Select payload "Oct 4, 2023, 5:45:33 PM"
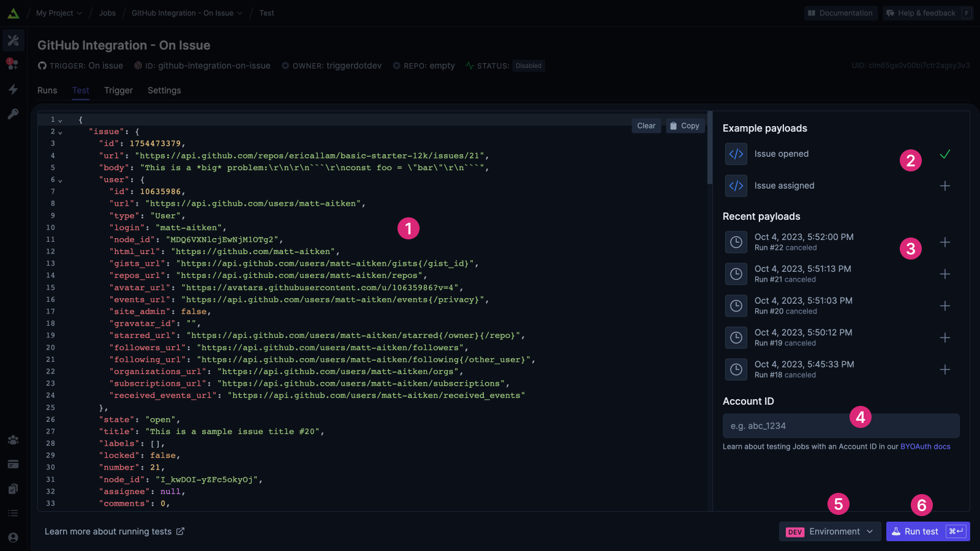This screenshot has height=551, width=980. tap(804, 364)
